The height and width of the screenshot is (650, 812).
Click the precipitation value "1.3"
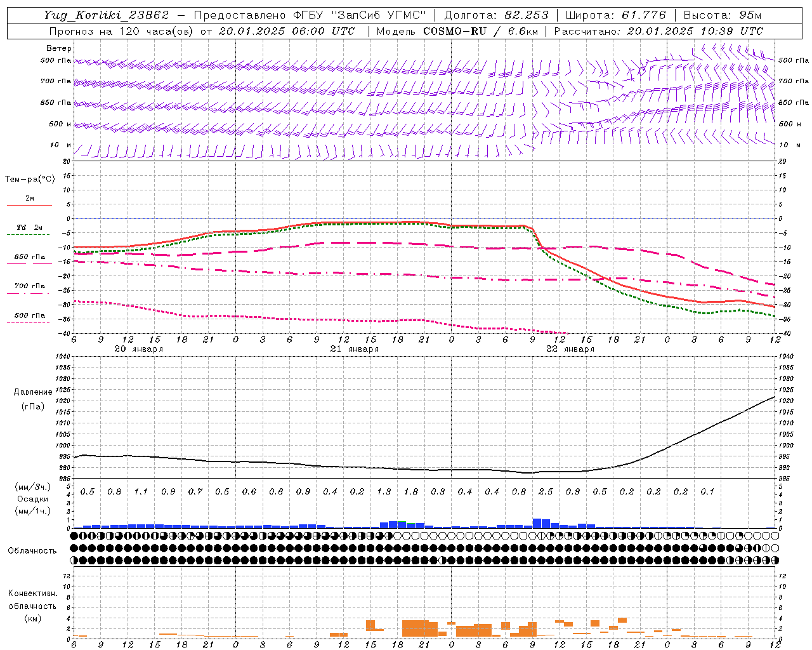click(384, 491)
